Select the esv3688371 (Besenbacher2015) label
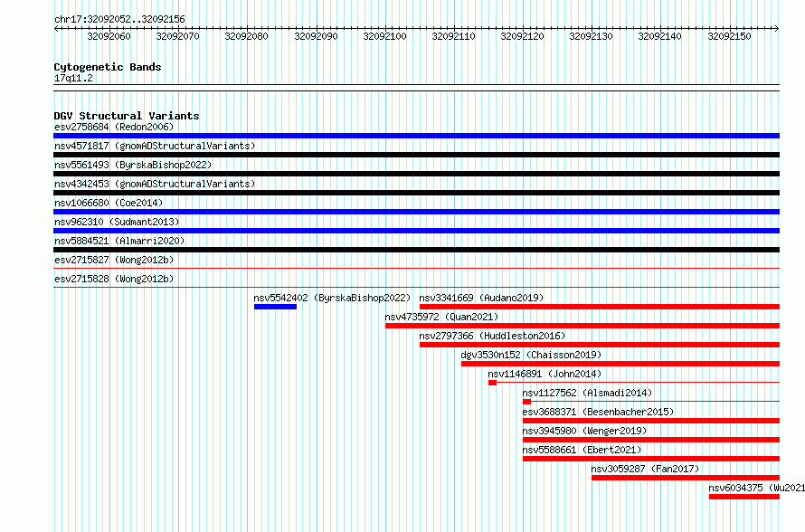This screenshot has height=532, width=805. 598,412
